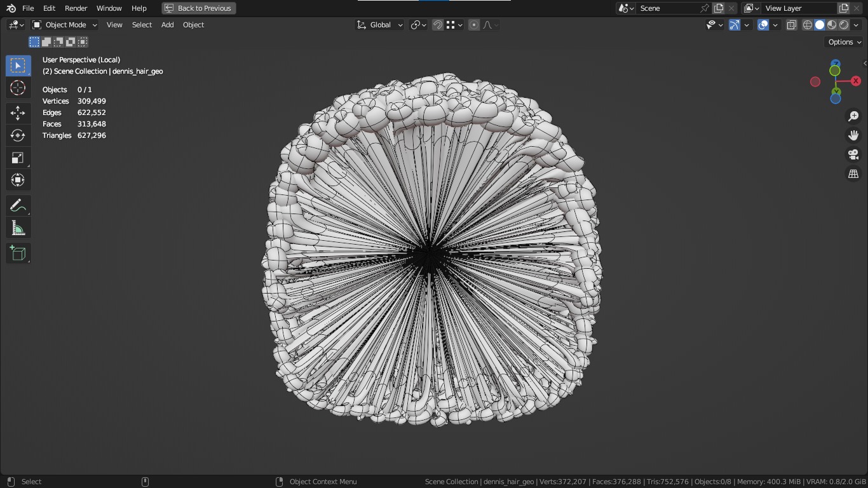Open the Window menu
Image resolution: width=868 pixels, height=488 pixels.
click(109, 8)
